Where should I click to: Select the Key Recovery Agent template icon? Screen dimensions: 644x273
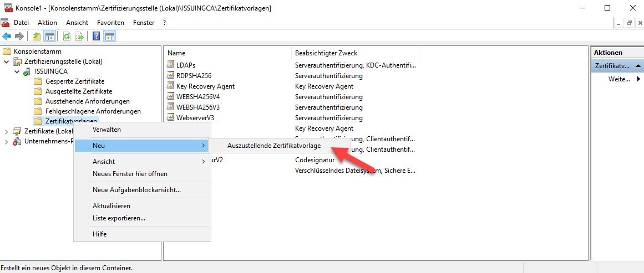point(171,86)
